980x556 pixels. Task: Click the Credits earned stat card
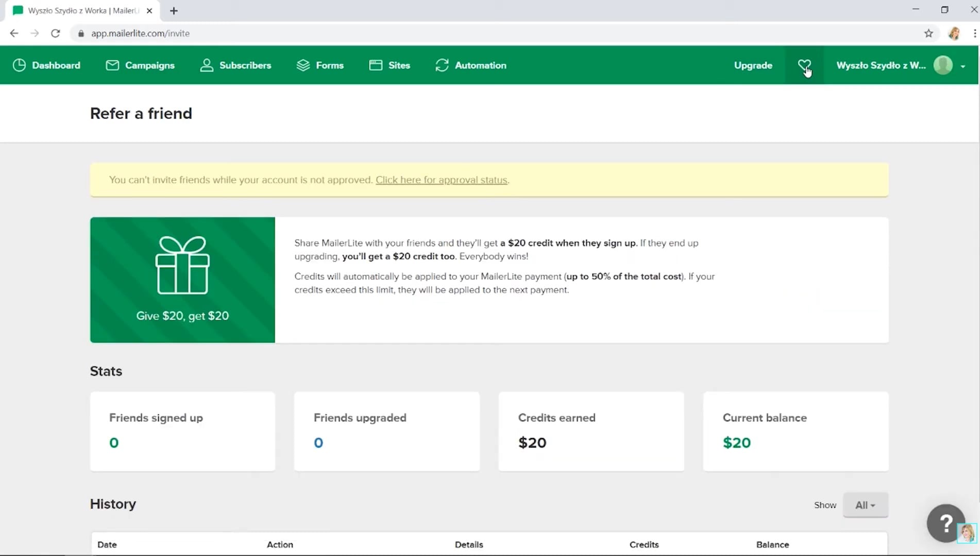tap(591, 431)
